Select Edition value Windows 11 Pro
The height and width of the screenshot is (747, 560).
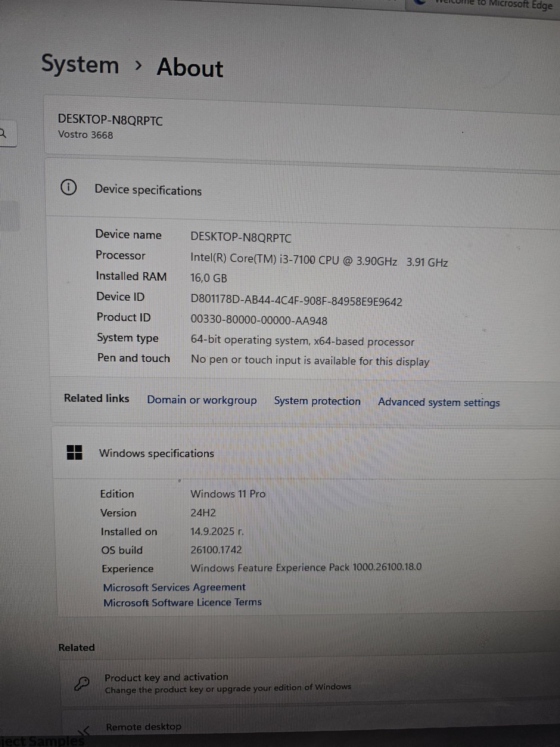click(228, 494)
